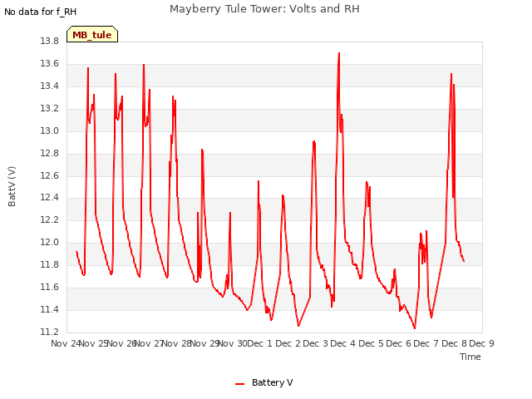
Task: Click the Dec 7 x-axis date label
Action: click(426, 343)
